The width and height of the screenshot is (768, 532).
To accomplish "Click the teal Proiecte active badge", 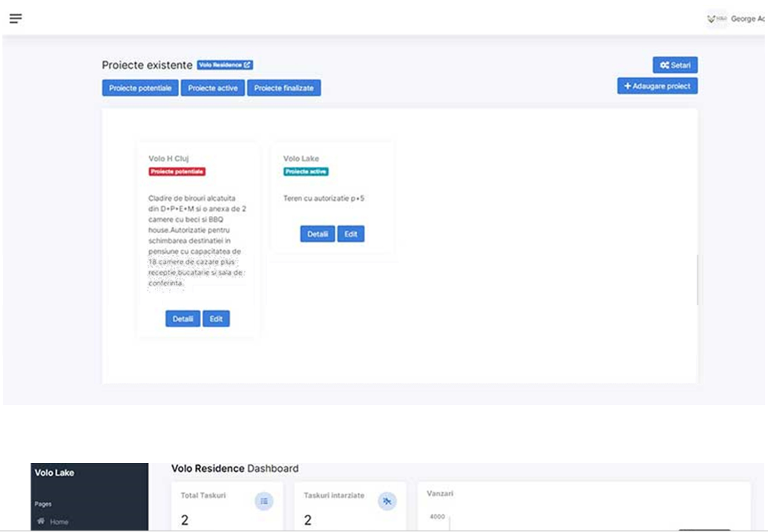I will [x=306, y=171].
